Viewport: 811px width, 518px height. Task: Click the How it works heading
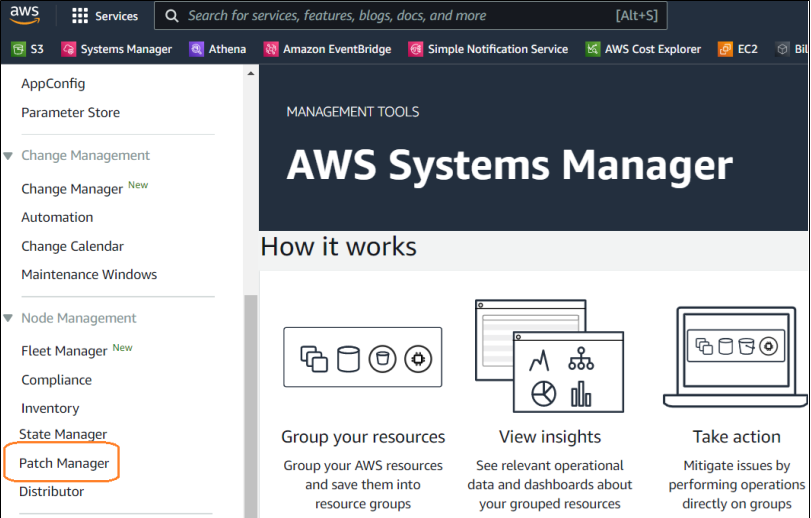[339, 247]
